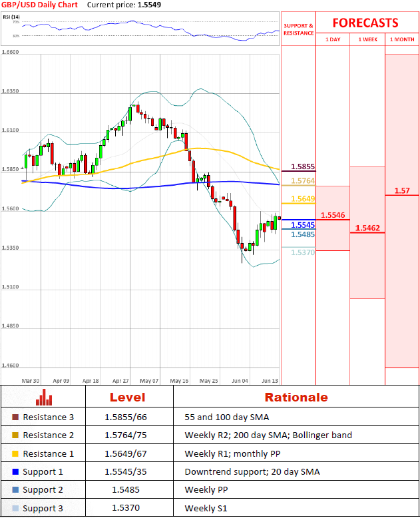Click the 1.5462 one-week forecast value
Screen dimensions: 420x518
coord(367,228)
